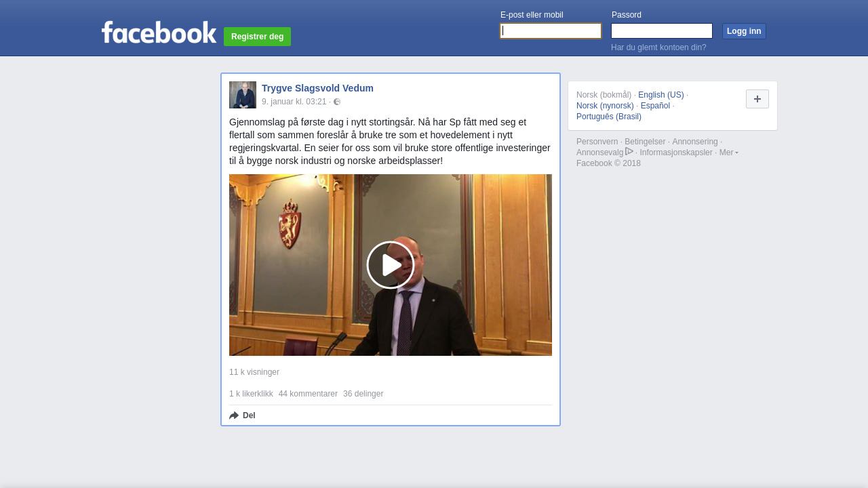
Task: Open the Annonsering footer link
Action: tap(695, 142)
